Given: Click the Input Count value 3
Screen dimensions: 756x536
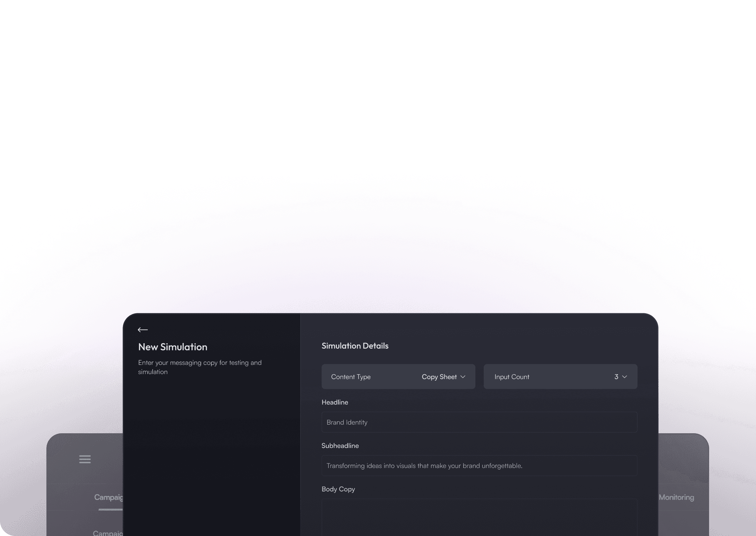Looking at the screenshot, I should [x=616, y=376].
